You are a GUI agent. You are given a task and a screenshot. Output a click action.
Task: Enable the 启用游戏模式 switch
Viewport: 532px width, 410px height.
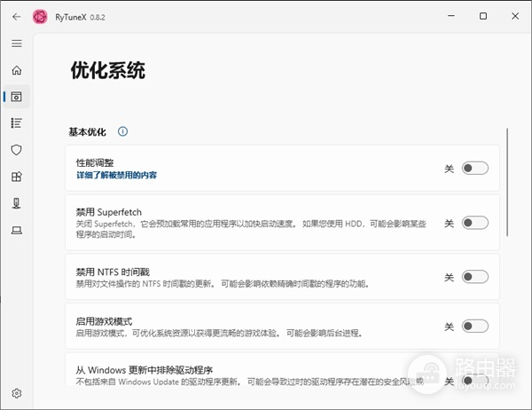click(x=475, y=326)
